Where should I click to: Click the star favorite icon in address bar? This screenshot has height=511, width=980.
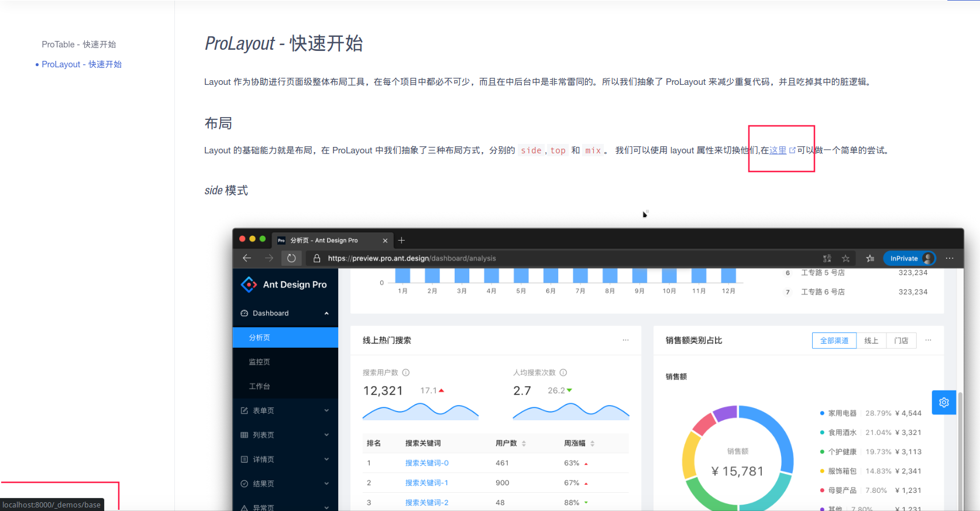point(845,258)
